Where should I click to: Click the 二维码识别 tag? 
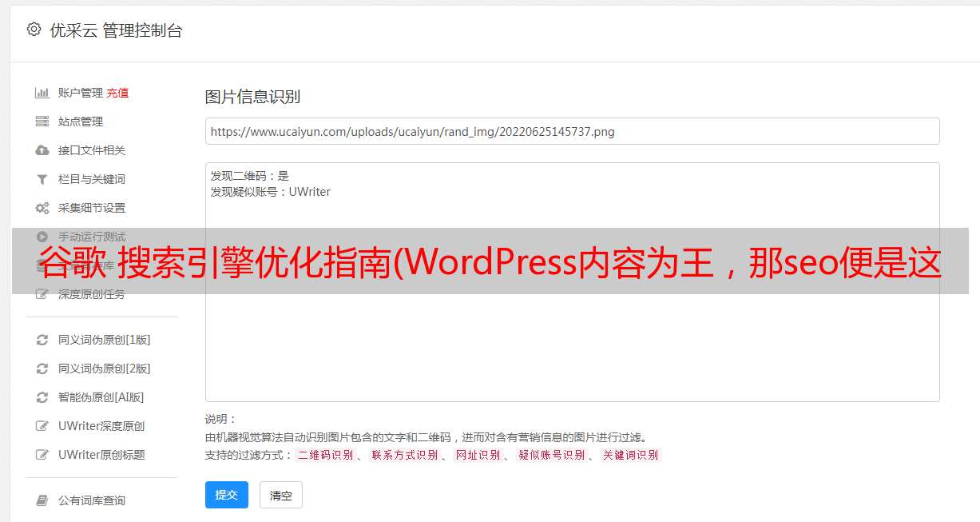pos(325,455)
